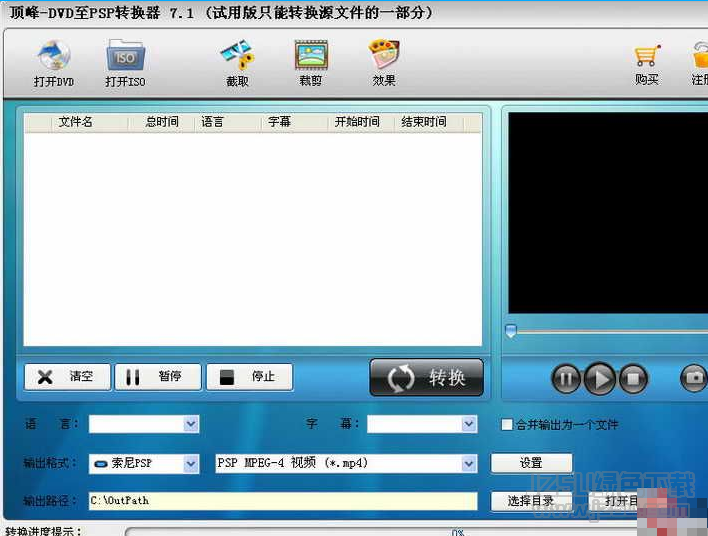Click the 开始时间 column header
The width and height of the screenshot is (708, 536).
click(361, 122)
